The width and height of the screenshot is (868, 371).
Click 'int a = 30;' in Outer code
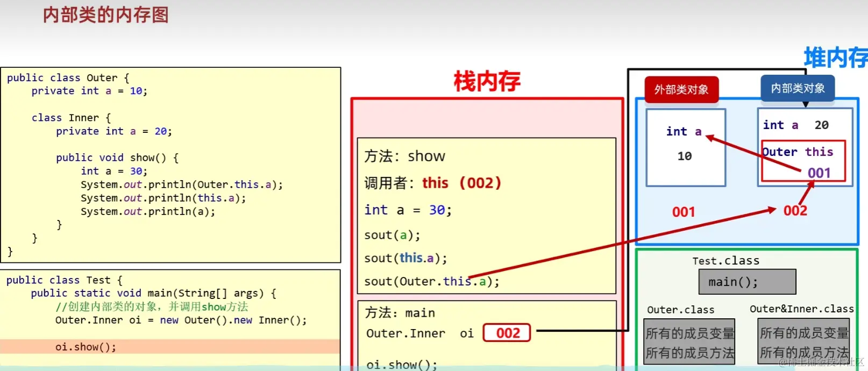pyautogui.click(x=114, y=171)
